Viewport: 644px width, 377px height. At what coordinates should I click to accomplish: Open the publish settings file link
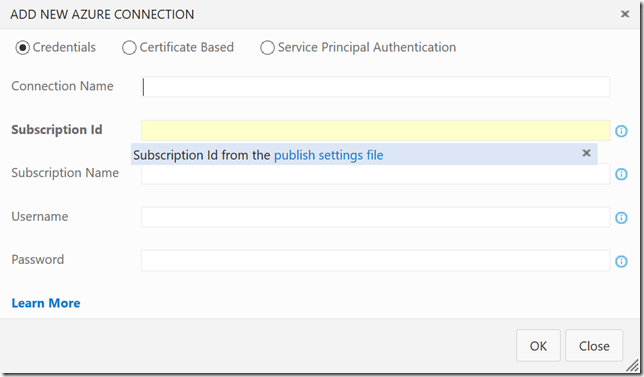(x=329, y=155)
